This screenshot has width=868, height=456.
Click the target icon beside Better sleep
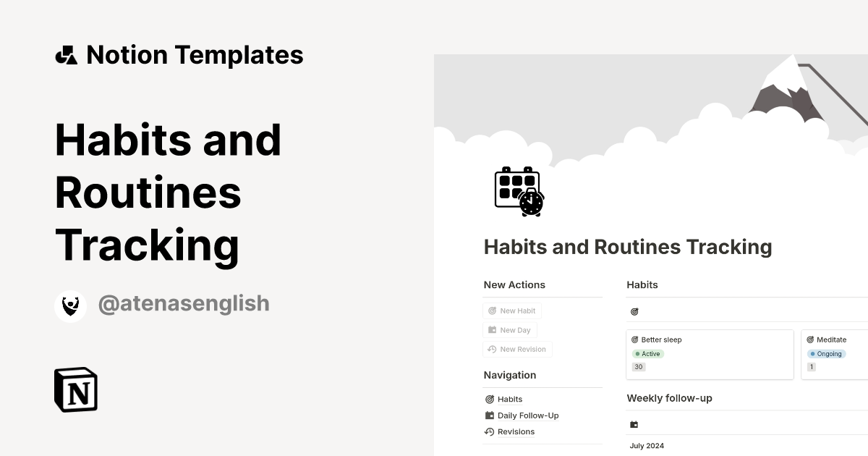(635, 339)
